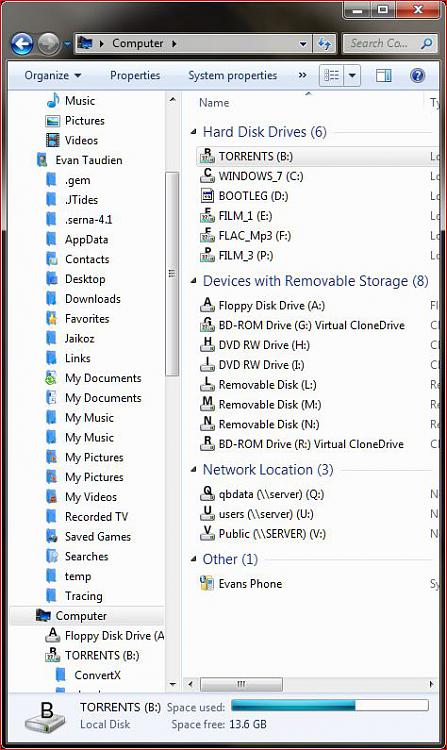Viewport: 447px width, 750px height.
Task: Open the Jaikoz folder
Action: (79, 339)
